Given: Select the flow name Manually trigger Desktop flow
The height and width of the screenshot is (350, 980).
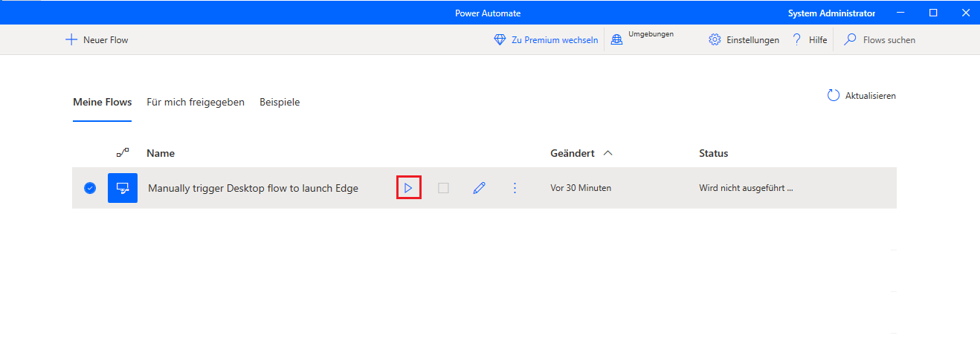Looking at the screenshot, I should tap(253, 188).
